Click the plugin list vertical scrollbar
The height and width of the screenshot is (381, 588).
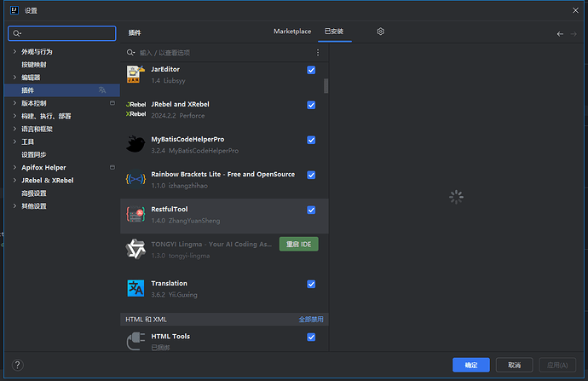point(326,85)
